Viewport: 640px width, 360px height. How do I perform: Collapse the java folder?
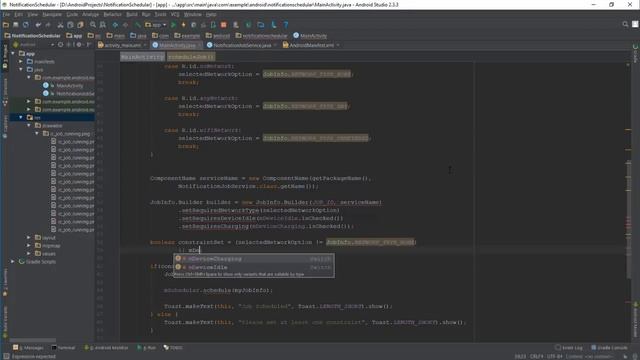tap(21, 69)
